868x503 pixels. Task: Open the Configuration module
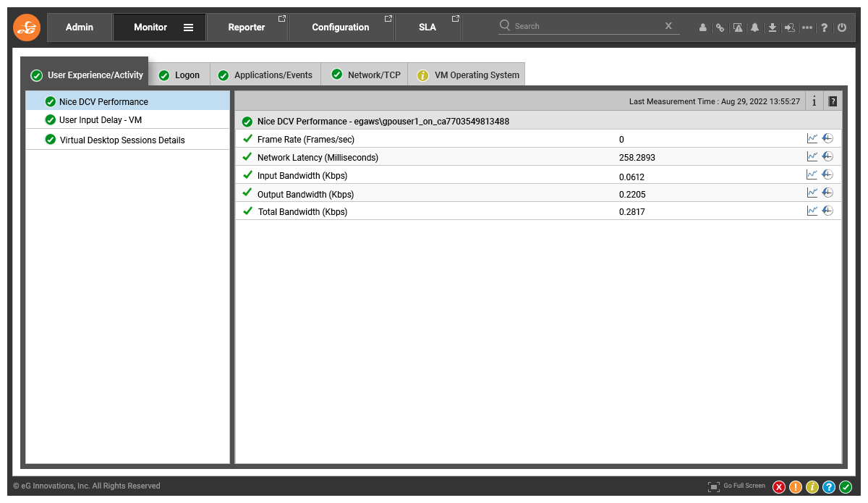341,28
